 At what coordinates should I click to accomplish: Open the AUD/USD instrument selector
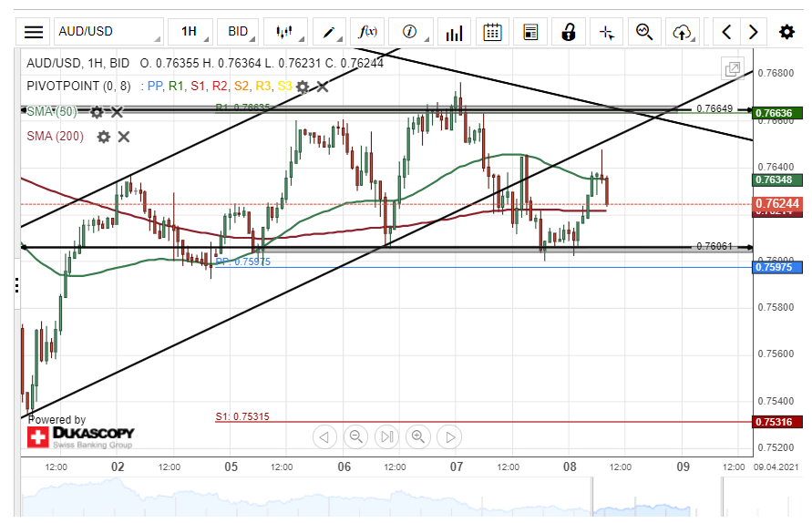pyautogui.click(x=108, y=32)
